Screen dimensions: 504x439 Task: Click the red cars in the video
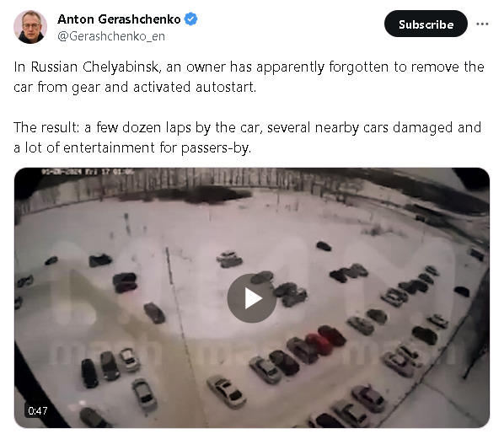click(x=325, y=340)
